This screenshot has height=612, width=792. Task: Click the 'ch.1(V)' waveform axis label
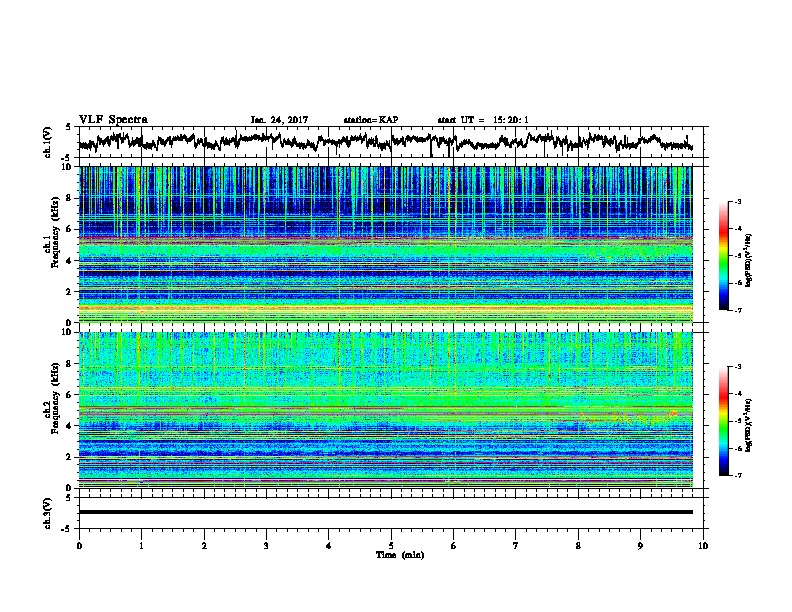click(48, 142)
